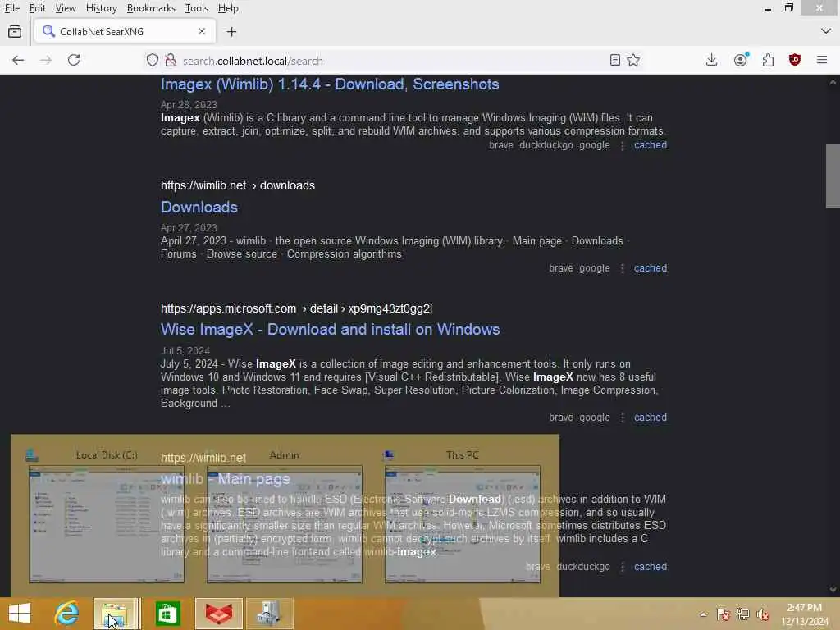Click the File Explorer taskbar icon
The height and width of the screenshot is (630, 840).
tap(114, 614)
